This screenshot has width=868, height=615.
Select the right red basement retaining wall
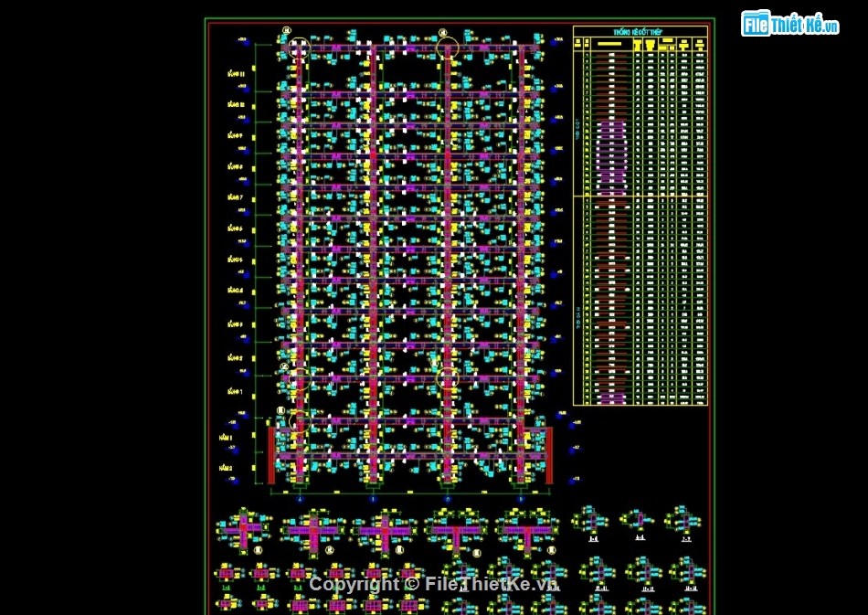point(549,455)
